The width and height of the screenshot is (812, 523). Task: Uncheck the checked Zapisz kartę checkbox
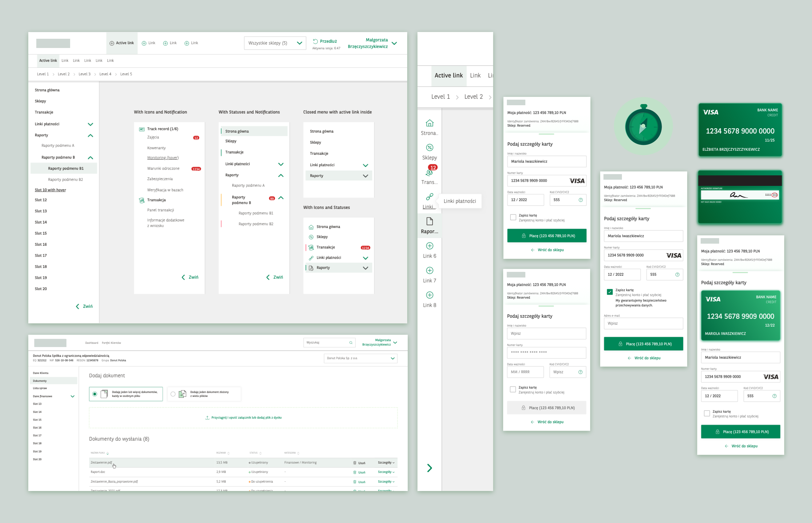tap(610, 292)
